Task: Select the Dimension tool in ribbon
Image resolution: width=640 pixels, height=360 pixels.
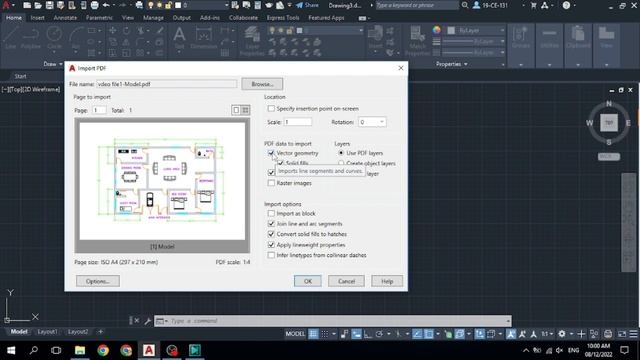Action: pyautogui.click(x=203, y=38)
